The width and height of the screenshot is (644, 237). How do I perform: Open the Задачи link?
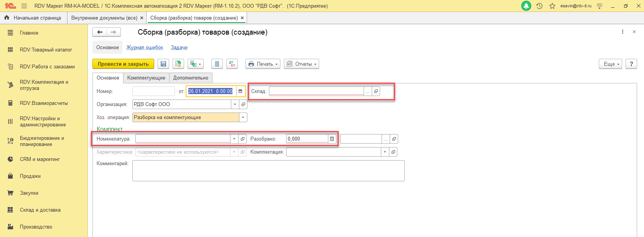[x=179, y=48]
